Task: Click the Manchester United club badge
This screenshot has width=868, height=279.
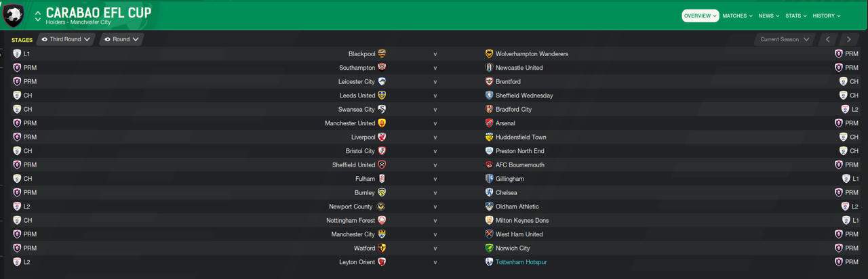Action: click(x=382, y=123)
